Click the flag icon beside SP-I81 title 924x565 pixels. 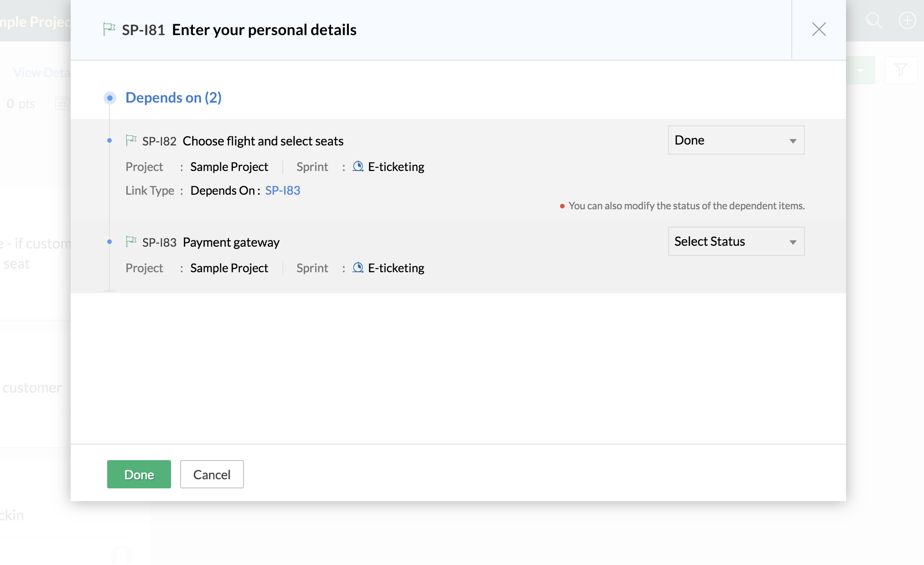click(109, 29)
